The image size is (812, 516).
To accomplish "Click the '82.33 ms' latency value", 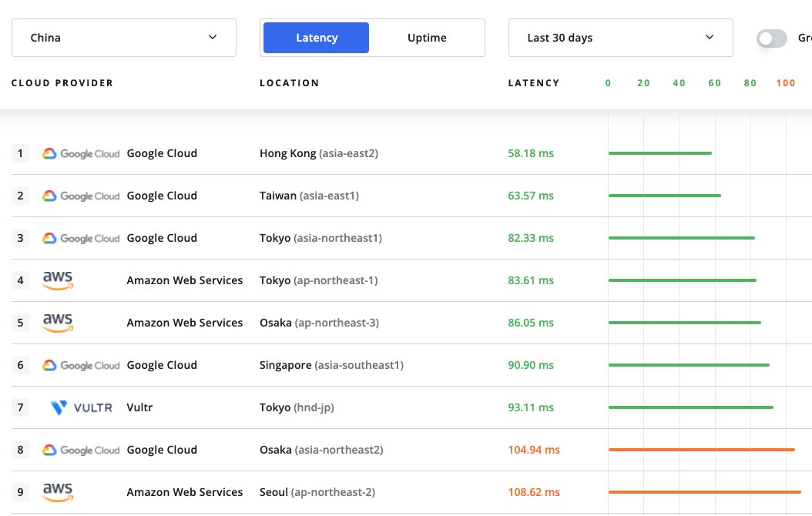I will [531, 238].
